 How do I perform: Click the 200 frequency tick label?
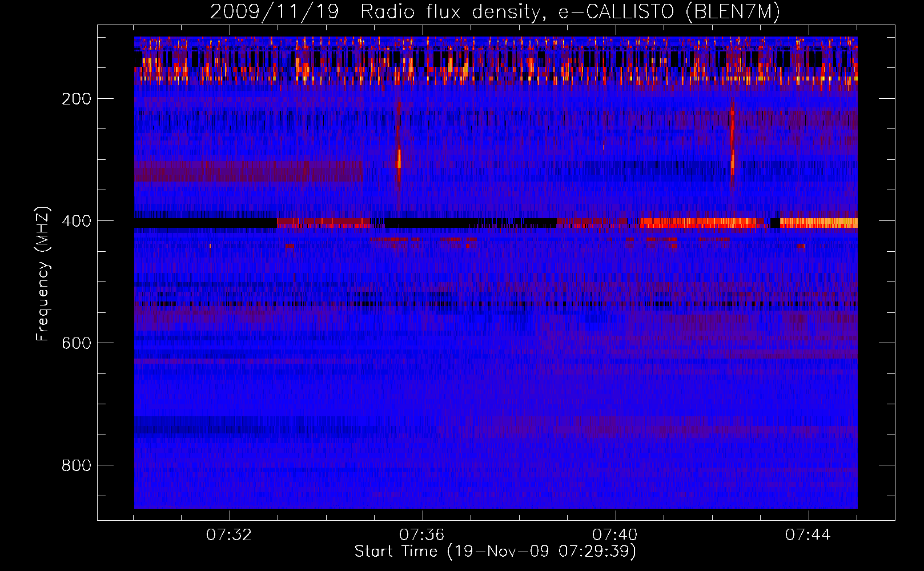pos(77,99)
